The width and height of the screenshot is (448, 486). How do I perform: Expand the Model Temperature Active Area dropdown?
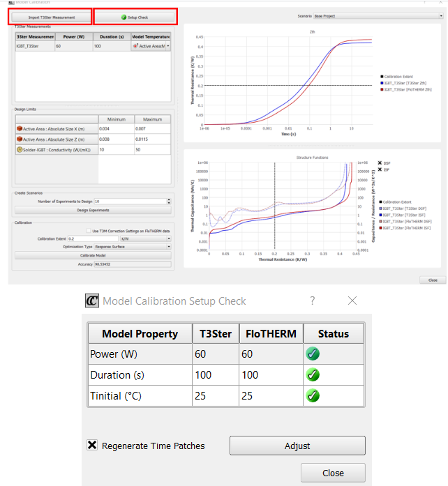tap(167, 46)
